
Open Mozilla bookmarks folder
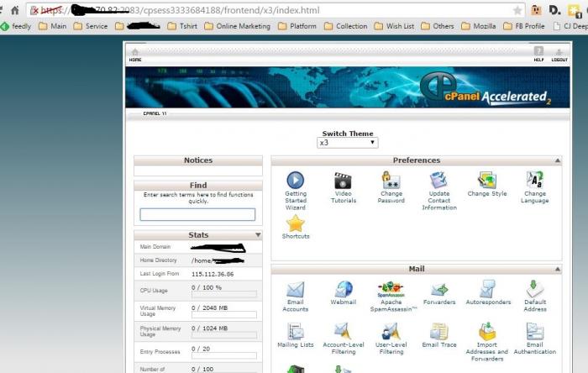[x=479, y=26]
